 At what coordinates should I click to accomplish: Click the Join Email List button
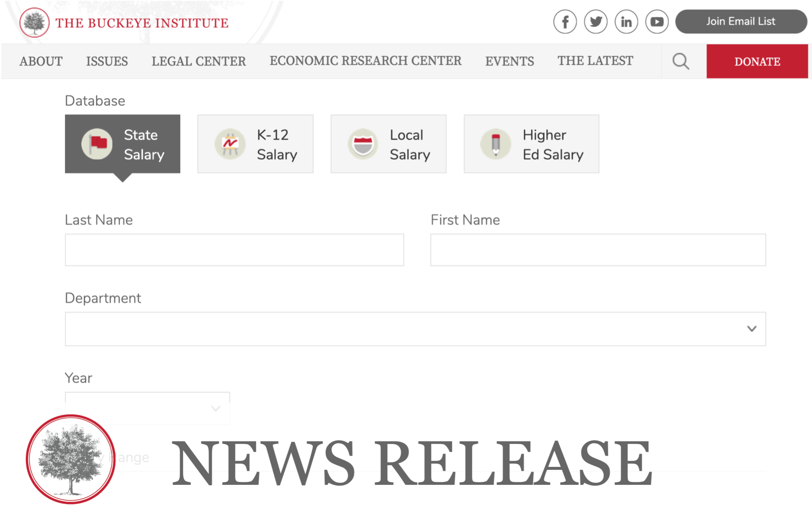[741, 22]
